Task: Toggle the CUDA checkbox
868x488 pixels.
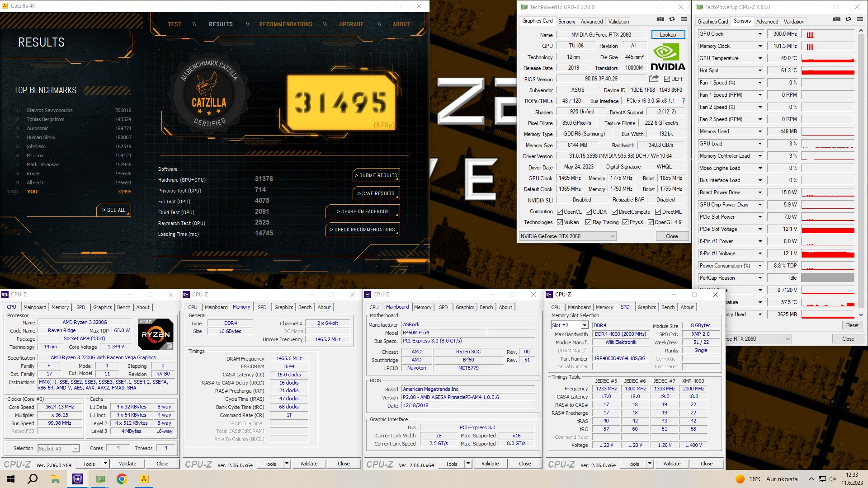Action: pos(589,212)
